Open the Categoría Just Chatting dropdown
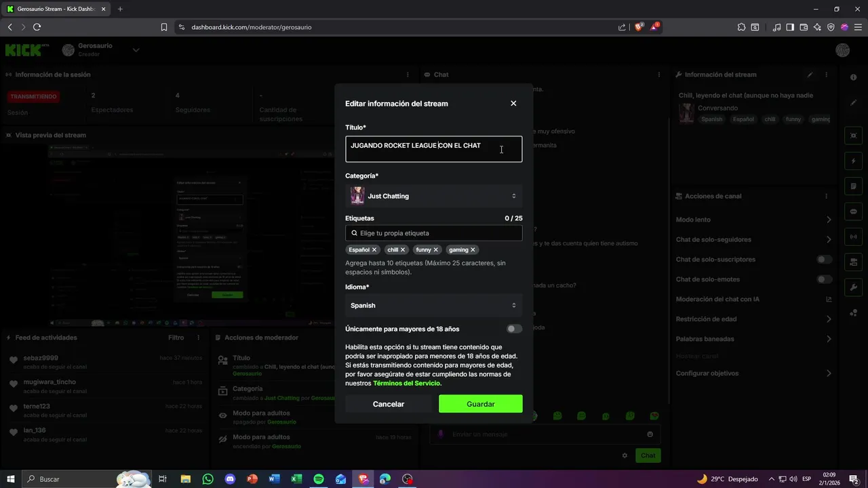 pos(434,196)
